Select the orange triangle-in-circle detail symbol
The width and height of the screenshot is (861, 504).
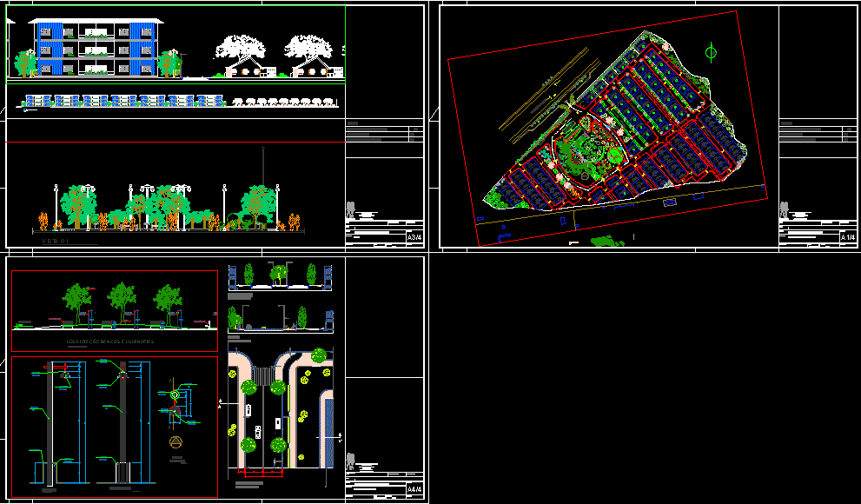coord(176,443)
